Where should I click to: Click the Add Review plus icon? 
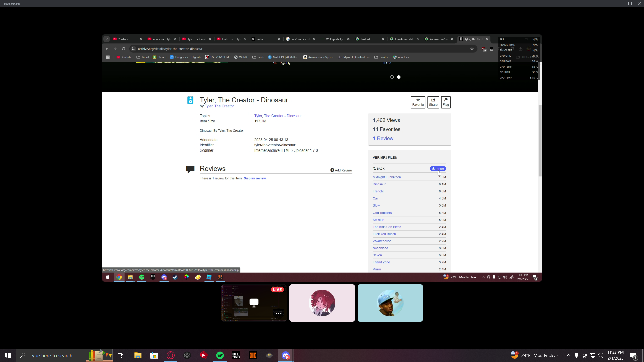(x=332, y=170)
